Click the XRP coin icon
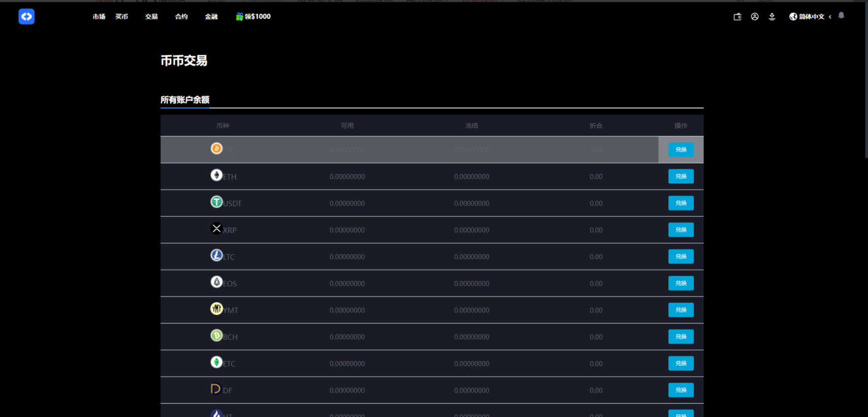Viewport: 868px width, 417px height. pos(216,229)
